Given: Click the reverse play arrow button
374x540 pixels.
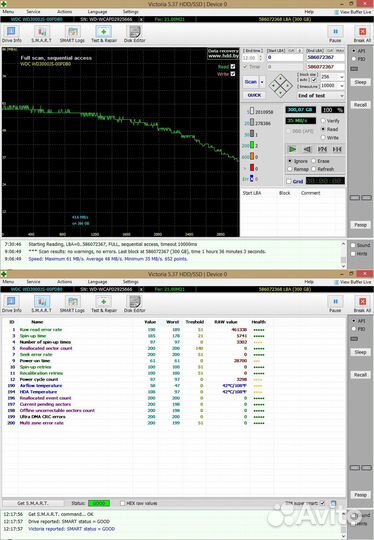Looking at the screenshot, I should pos(308,149).
